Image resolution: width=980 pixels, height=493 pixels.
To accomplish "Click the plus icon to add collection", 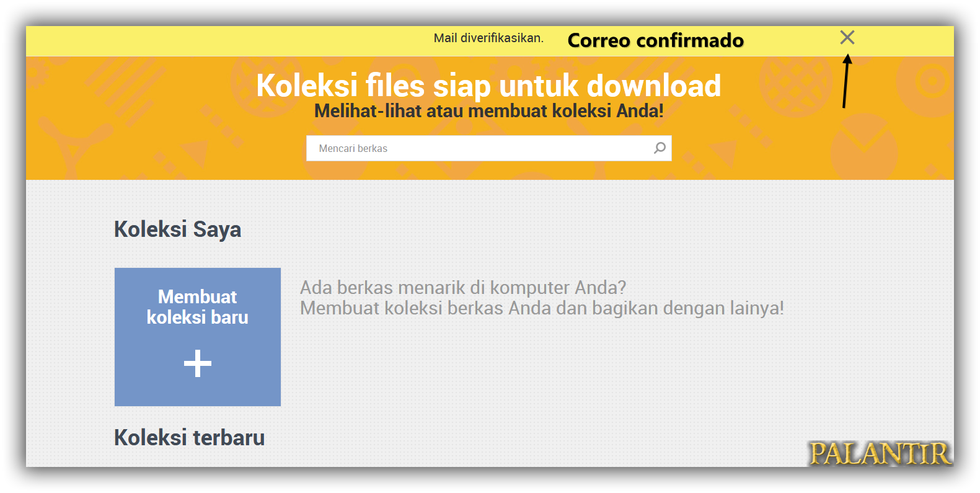I will point(198,363).
